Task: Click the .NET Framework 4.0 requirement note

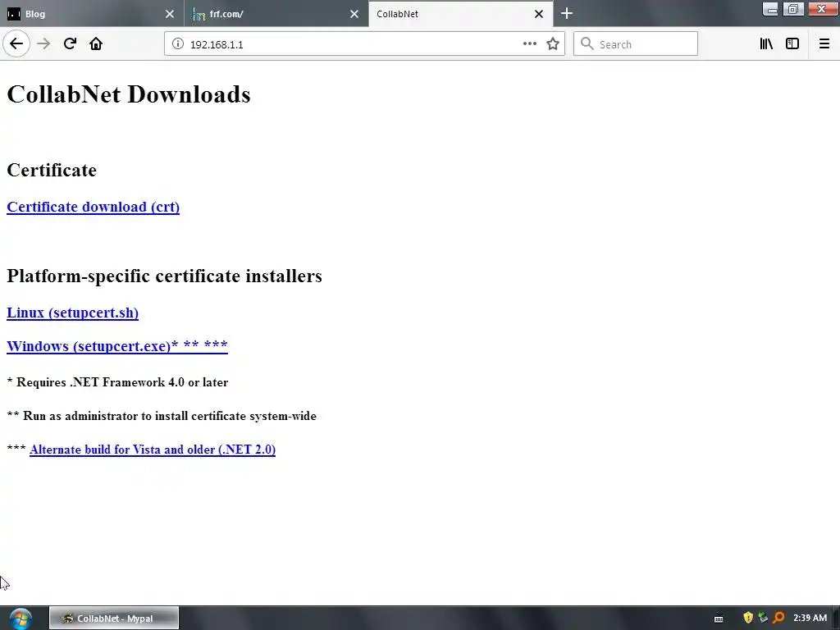Action: pos(117,382)
